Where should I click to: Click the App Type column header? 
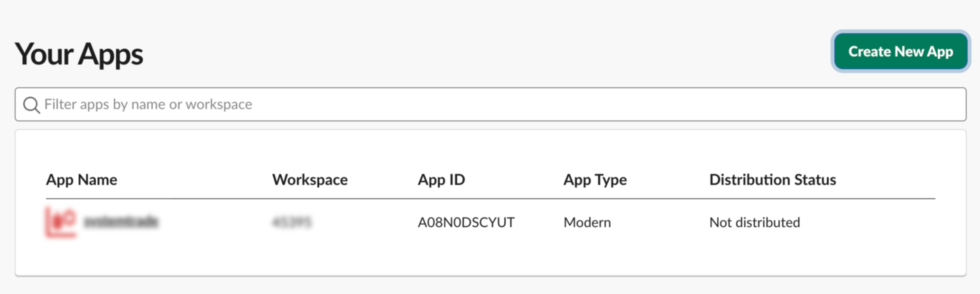point(595,180)
